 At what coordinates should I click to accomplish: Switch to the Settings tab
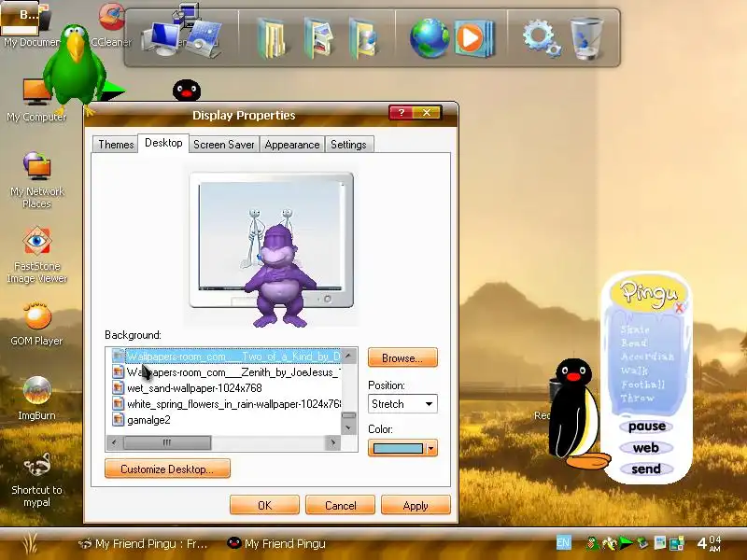[348, 145]
